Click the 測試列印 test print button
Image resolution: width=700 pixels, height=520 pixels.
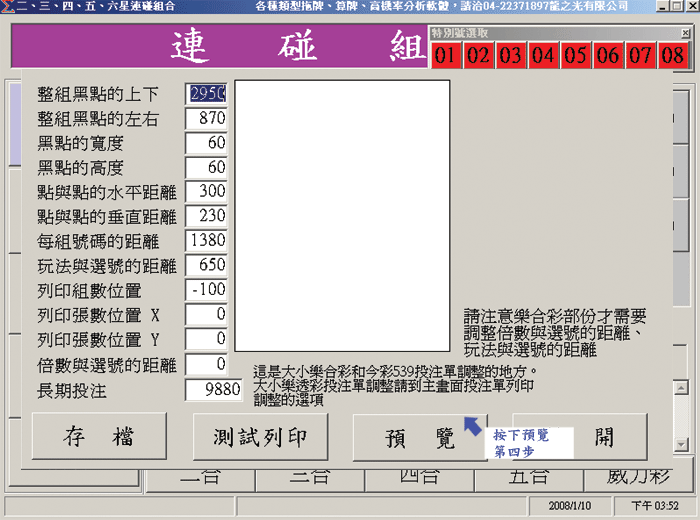click(x=259, y=437)
